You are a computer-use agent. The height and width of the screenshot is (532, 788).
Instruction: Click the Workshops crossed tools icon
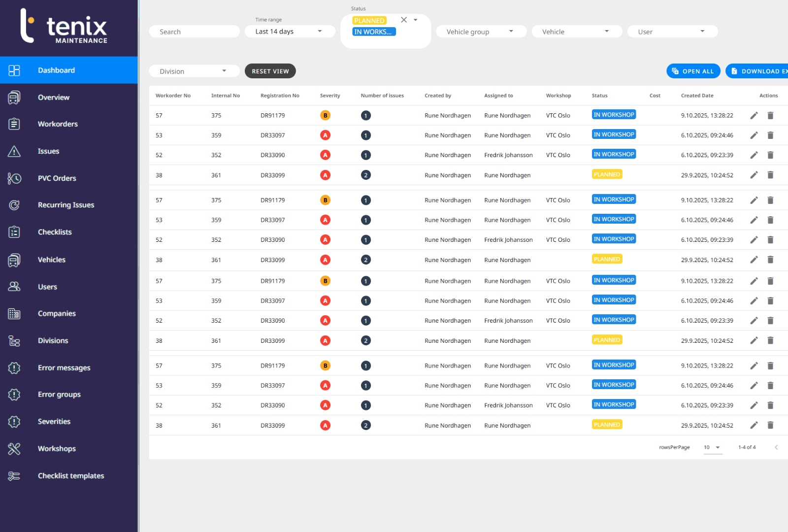click(x=14, y=449)
